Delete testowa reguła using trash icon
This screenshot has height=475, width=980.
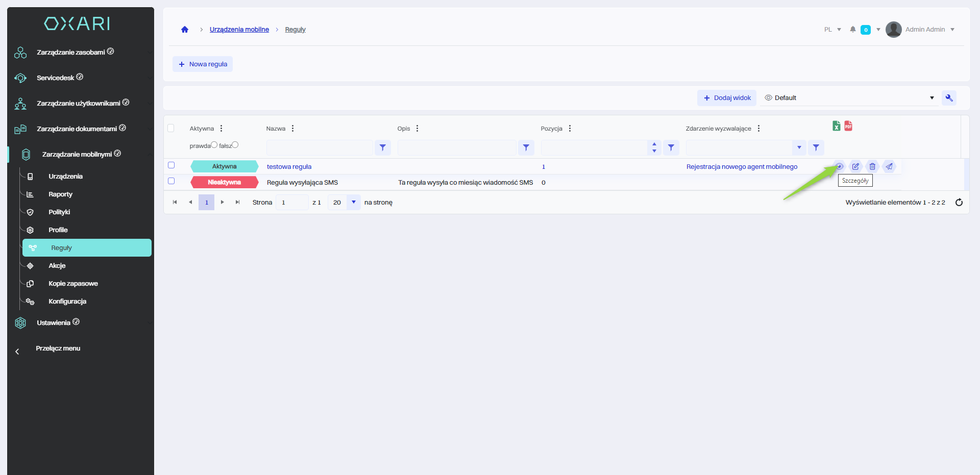(872, 166)
